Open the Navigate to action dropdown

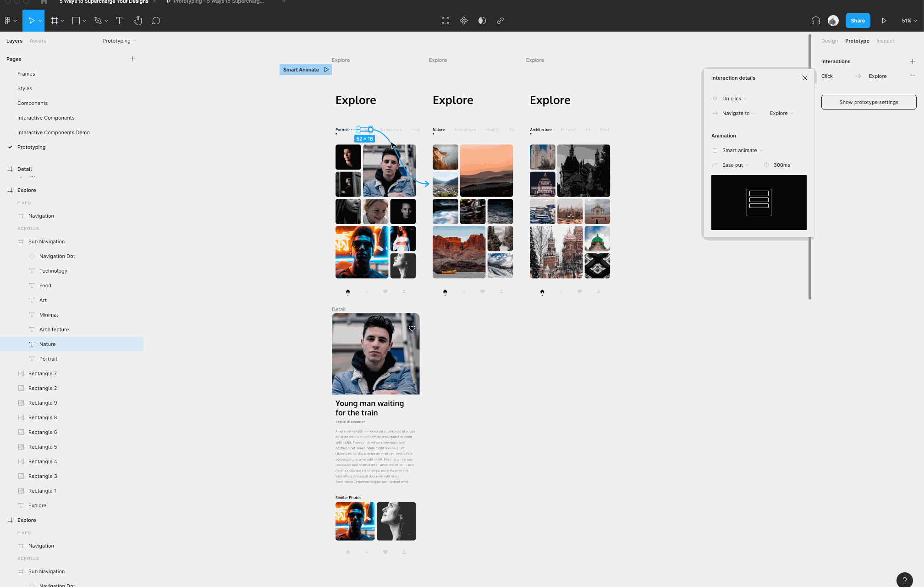click(739, 113)
